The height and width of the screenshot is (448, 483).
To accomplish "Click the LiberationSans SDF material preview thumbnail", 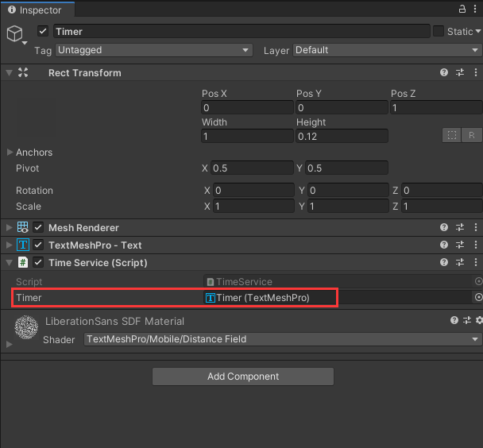I will click(26, 327).
